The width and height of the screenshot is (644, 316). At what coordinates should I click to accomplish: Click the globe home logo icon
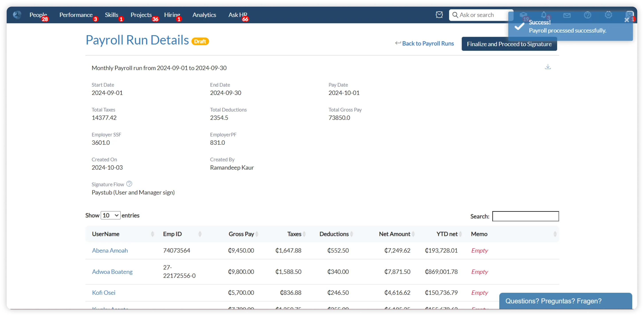point(17,15)
